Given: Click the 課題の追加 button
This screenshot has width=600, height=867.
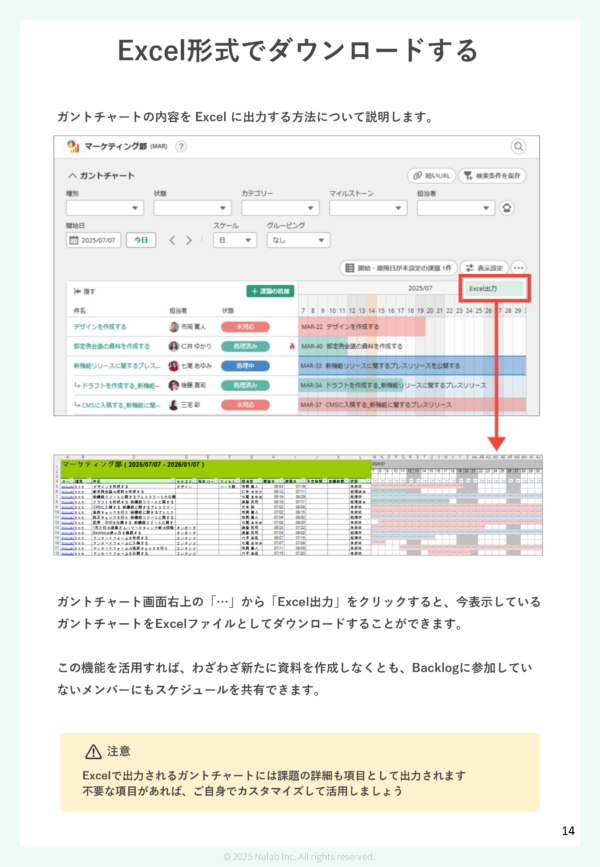Looking at the screenshot, I should tap(270, 290).
